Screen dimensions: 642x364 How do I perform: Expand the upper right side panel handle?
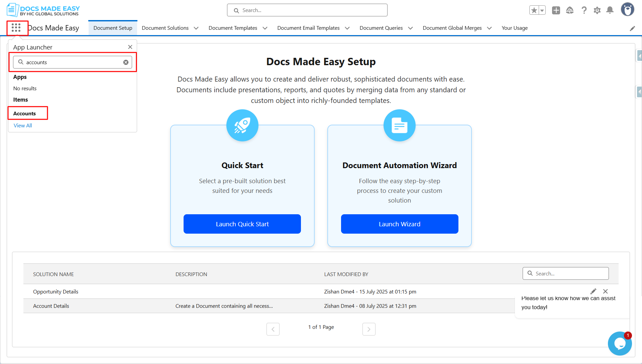639,56
